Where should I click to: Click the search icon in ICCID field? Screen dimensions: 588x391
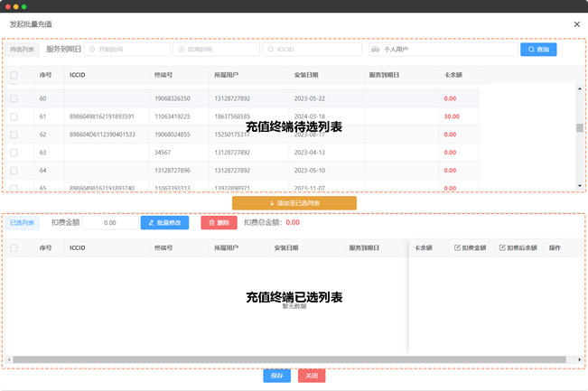click(x=270, y=50)
